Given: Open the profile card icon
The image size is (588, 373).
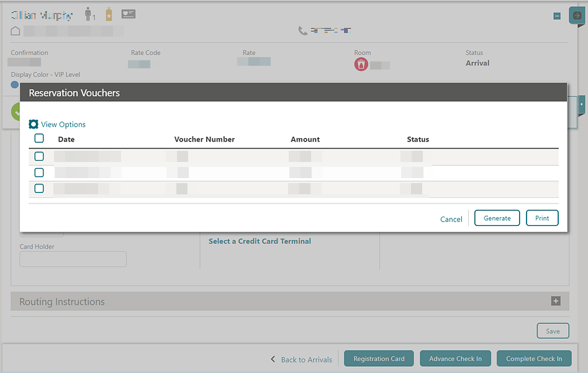Looking at the screenshot, I should pos(129,14).
